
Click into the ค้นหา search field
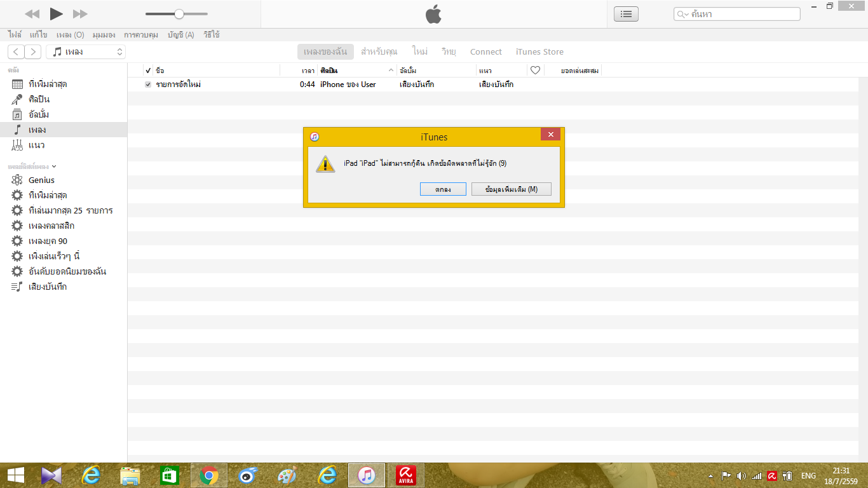(737, 14)
